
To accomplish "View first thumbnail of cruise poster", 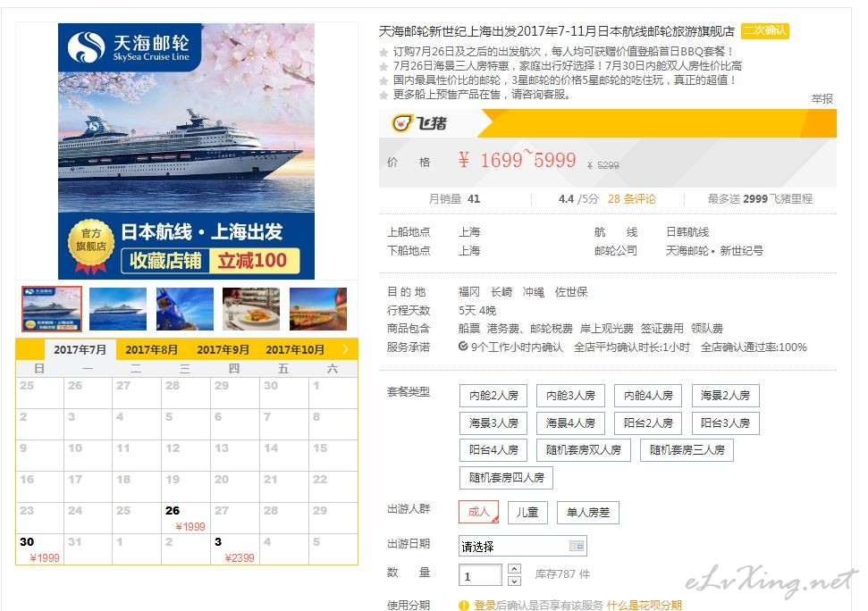I will pos(52,308).
